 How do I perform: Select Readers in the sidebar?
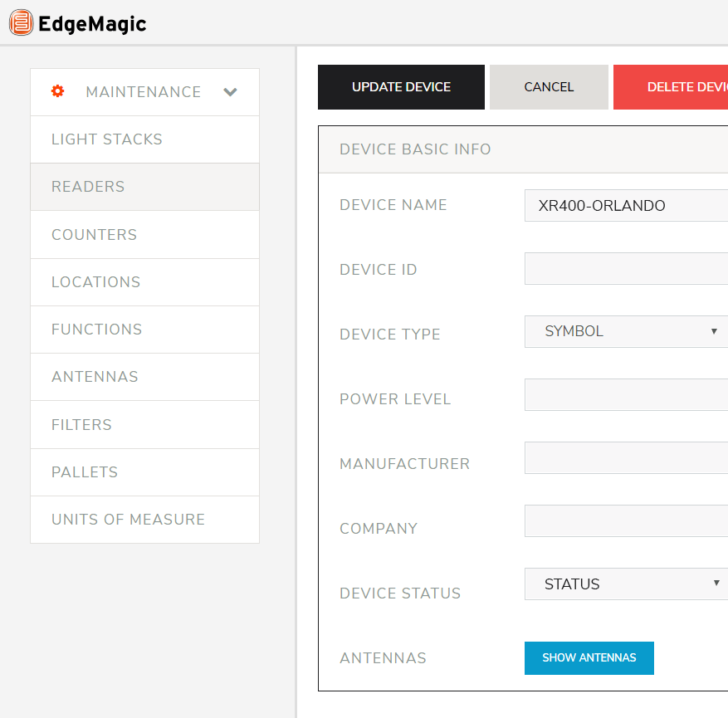145,187
